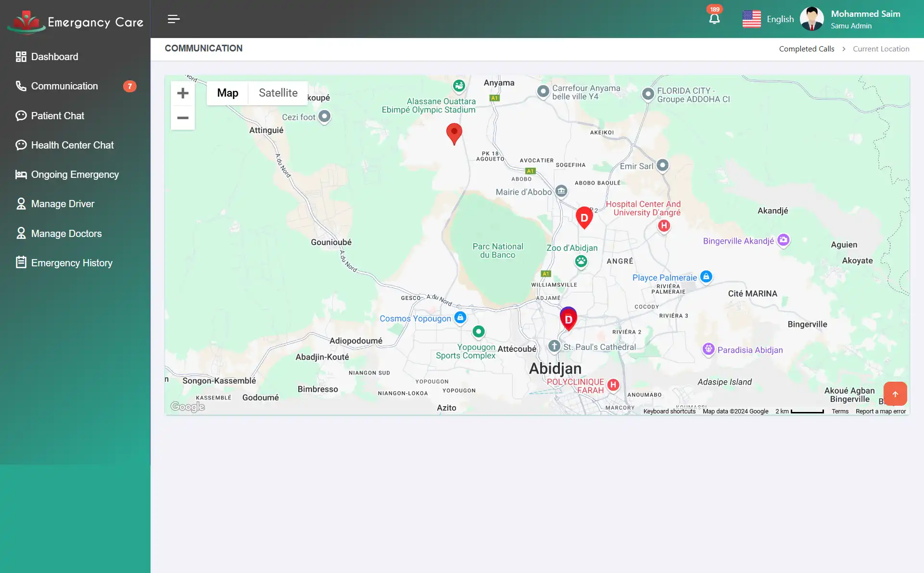Open Manage Driver

coord(63,204)
